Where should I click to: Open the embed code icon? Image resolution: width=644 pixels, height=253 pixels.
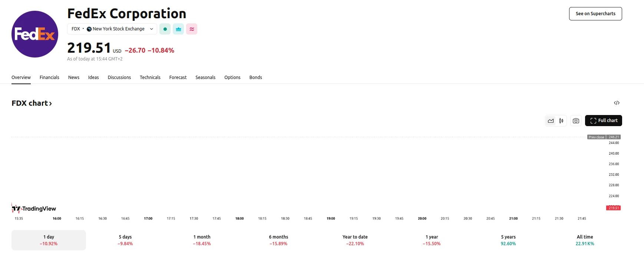point(617,103)
